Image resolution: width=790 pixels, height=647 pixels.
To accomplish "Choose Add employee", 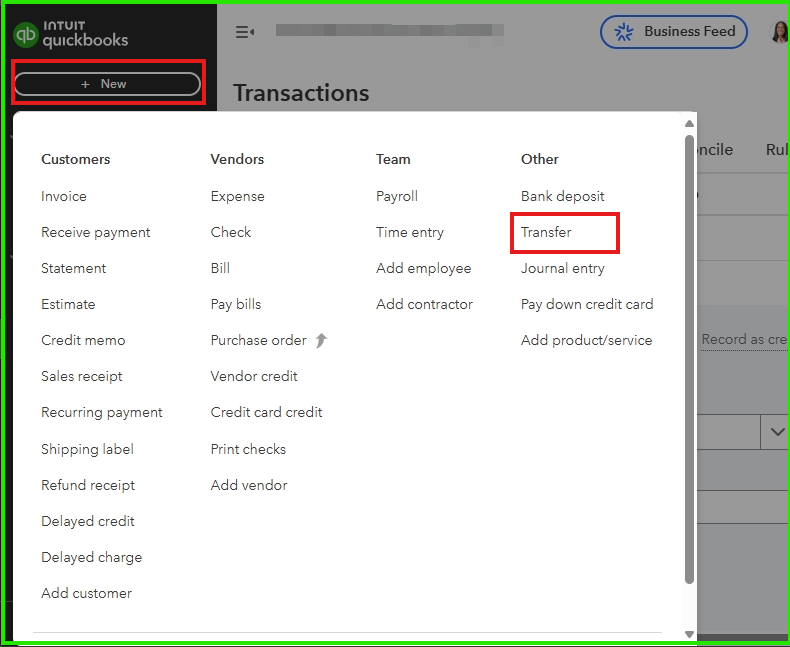I will [x=424, y=268].
